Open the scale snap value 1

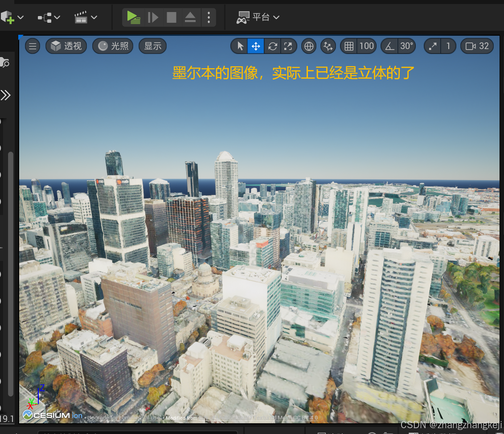[x=448, y=46]
